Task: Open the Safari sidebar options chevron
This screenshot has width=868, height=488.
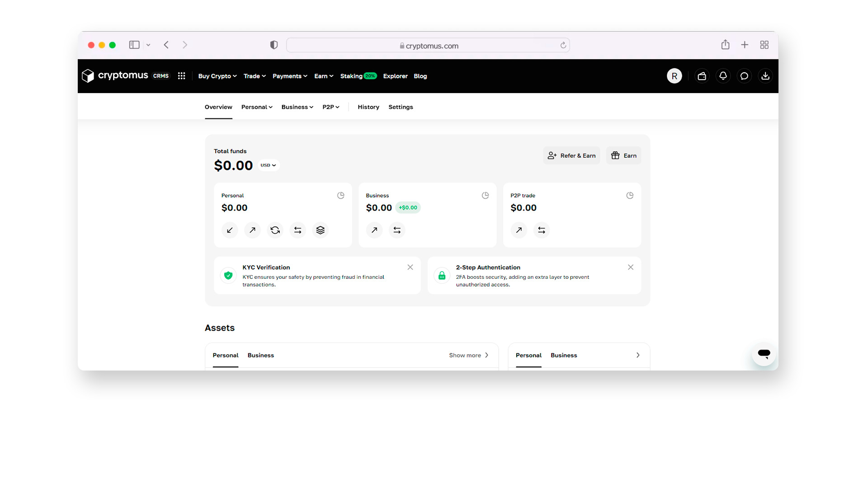Action: tap(148, 45)
